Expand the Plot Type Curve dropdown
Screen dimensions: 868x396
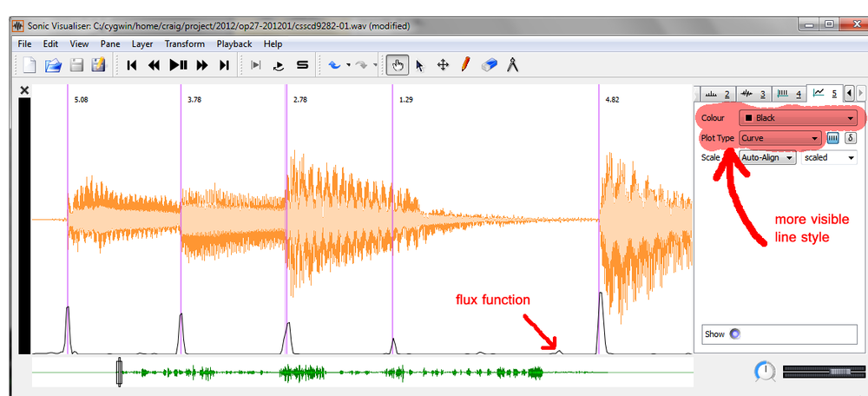point(779,137)
